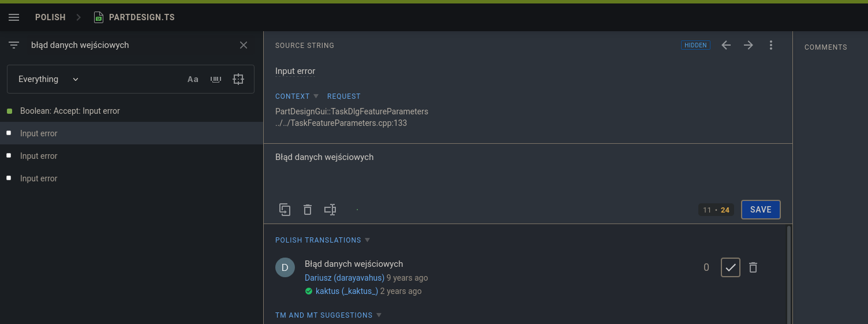Go to previous string arrow
Screen dimensions: 868x324
(x=726, y=45)
